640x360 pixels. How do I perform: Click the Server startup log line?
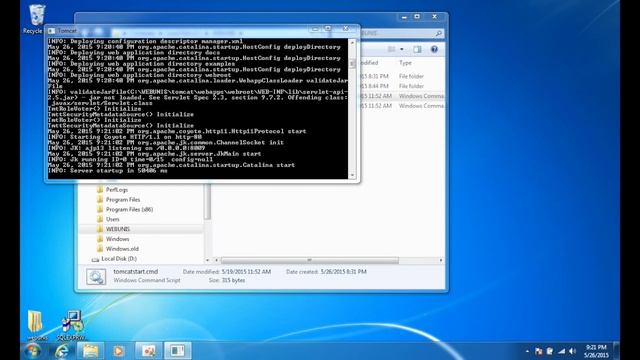(x=108, y=171)
